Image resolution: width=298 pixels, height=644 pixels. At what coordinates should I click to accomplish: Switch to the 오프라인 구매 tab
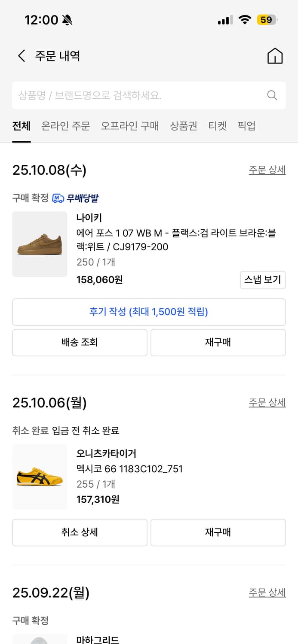coord(130,126)
